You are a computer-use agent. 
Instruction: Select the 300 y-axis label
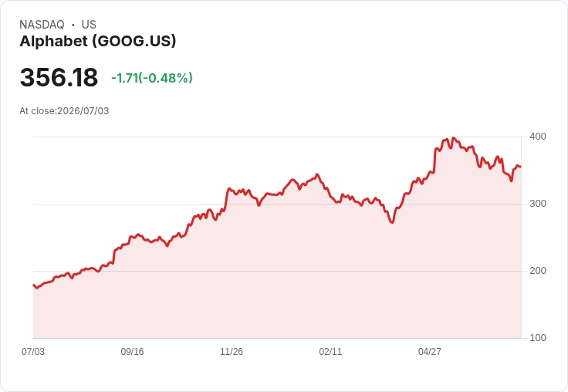click(538, 204)
